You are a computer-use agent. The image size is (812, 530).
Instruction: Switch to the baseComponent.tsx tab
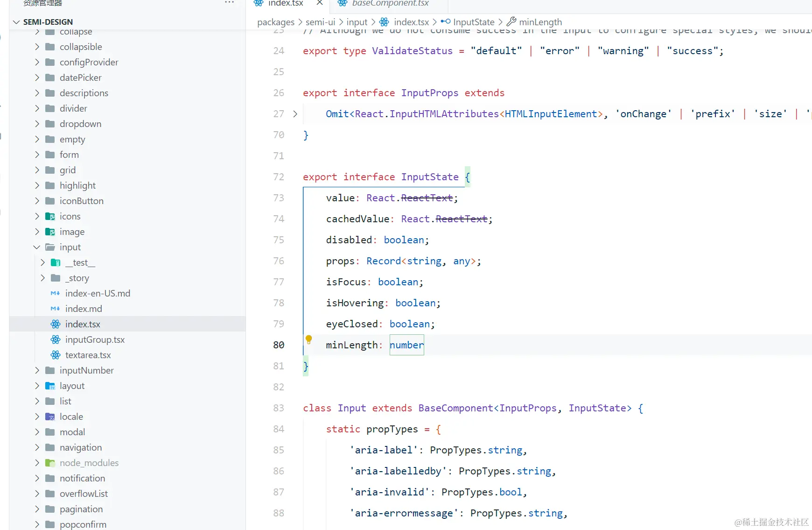click(x=390, y=3)
